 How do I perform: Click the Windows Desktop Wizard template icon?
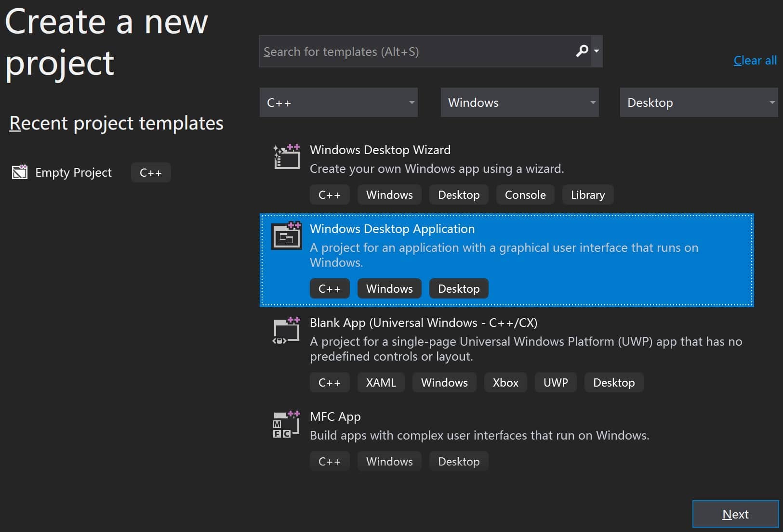click(287, 156)
